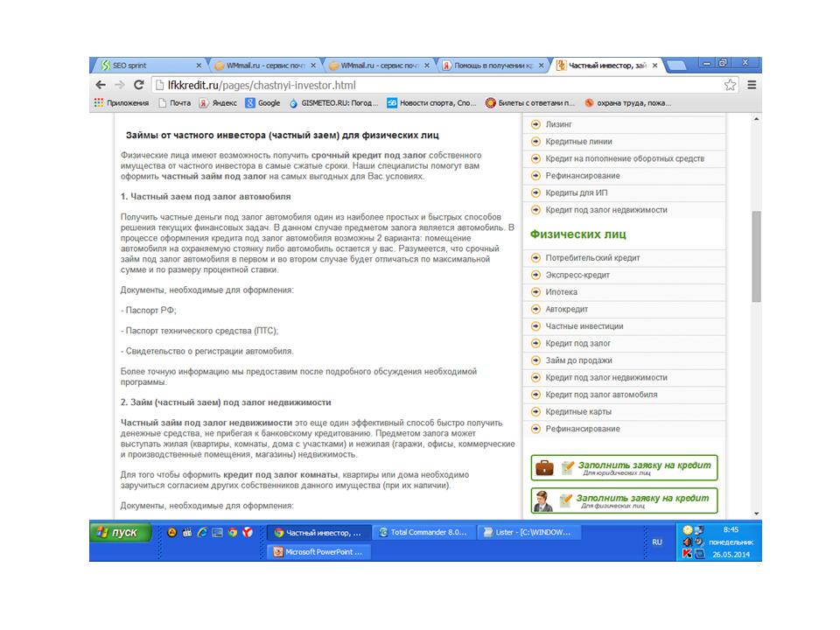Open the Windows пуск start button

pos(120,533)
